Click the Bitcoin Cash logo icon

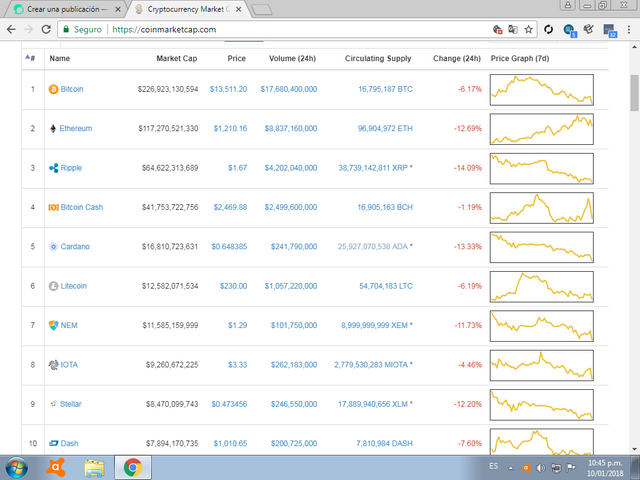coord(53,207)
